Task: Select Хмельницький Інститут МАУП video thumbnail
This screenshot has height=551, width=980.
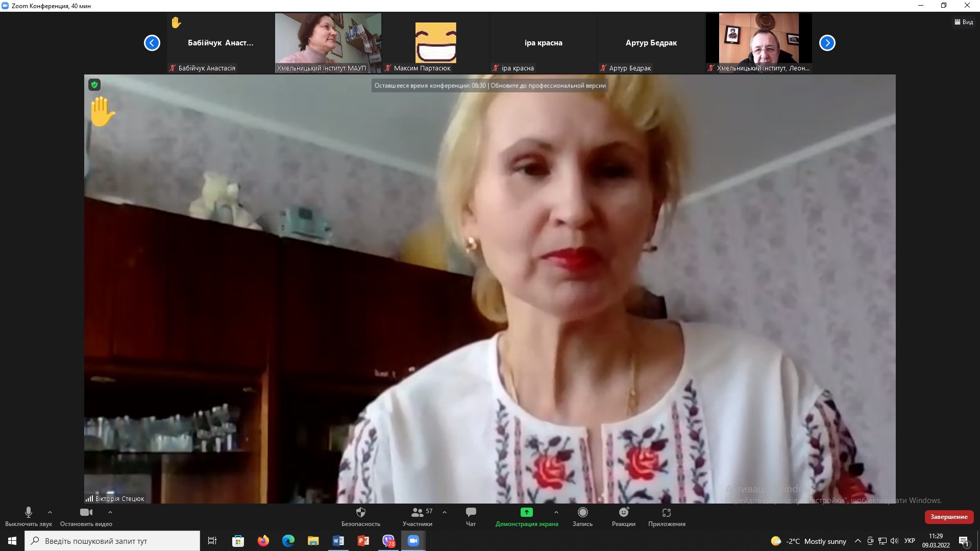Action: click(x=328, y=43)
